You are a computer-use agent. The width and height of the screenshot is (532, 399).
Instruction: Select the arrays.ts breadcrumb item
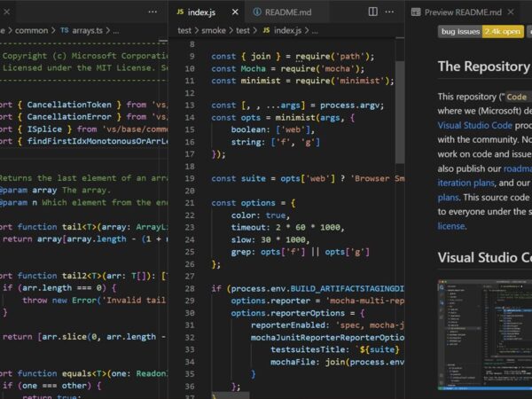coord(87,30)
